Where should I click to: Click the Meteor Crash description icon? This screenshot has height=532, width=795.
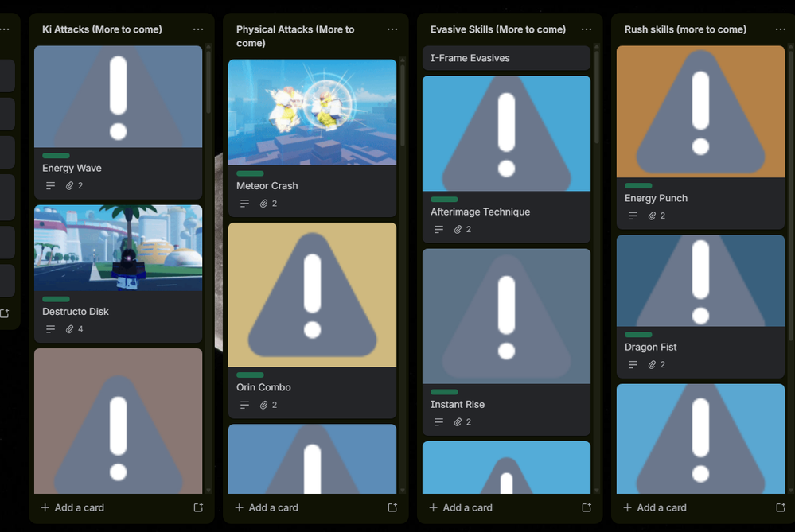[244, 204]
